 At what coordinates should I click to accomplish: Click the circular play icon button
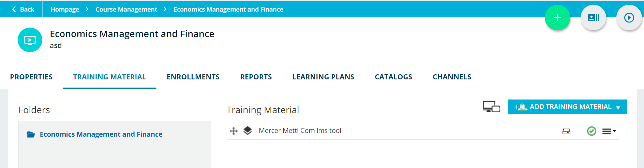pos(629,18)
